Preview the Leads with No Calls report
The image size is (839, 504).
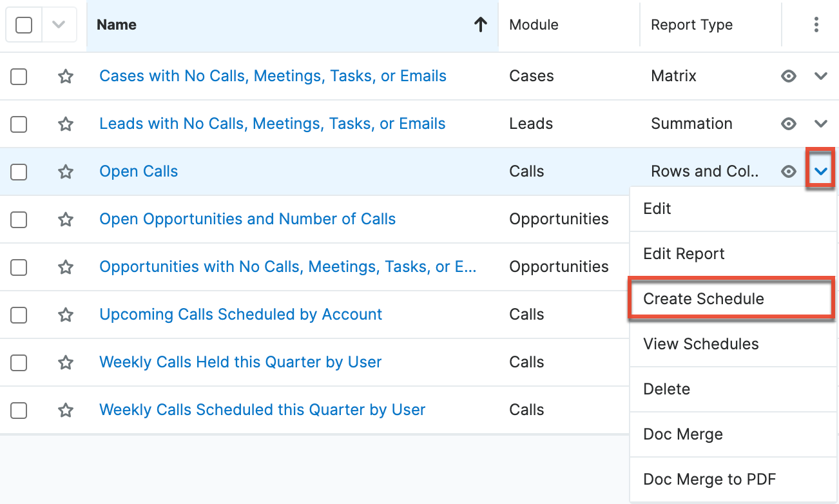click(x=789, y=124)
